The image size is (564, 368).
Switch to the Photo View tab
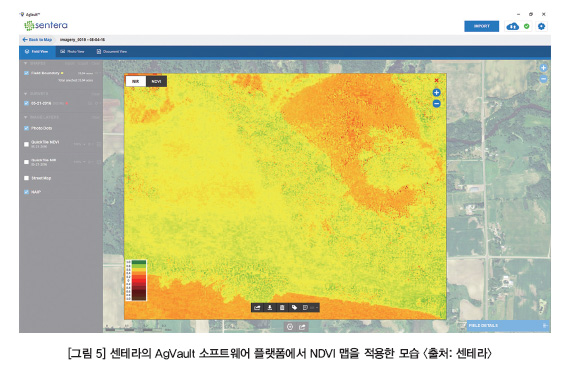72,52
